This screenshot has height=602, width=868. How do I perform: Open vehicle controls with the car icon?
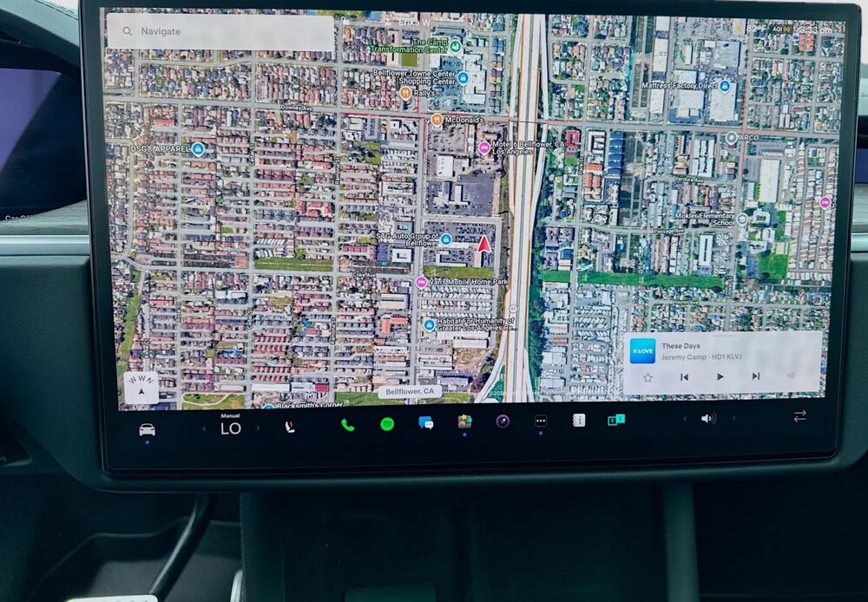[147, 429]
